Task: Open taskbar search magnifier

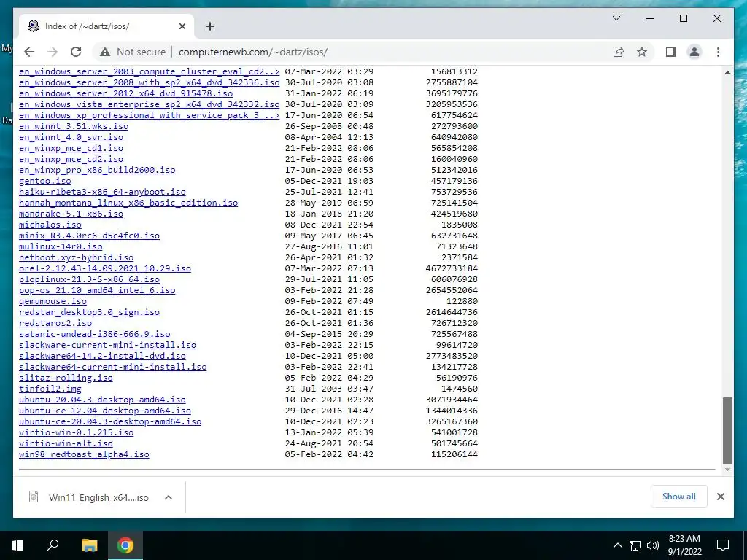Action: click(x=53, y=545)
